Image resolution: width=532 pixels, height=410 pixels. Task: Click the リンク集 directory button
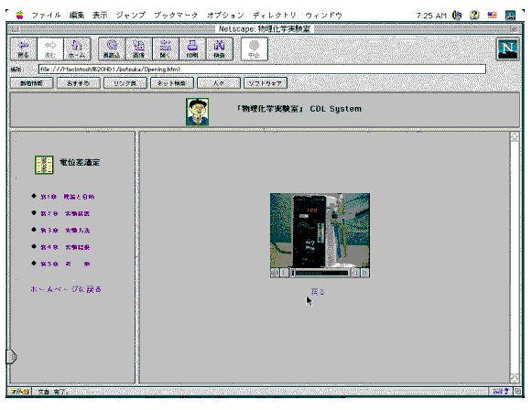125,83
